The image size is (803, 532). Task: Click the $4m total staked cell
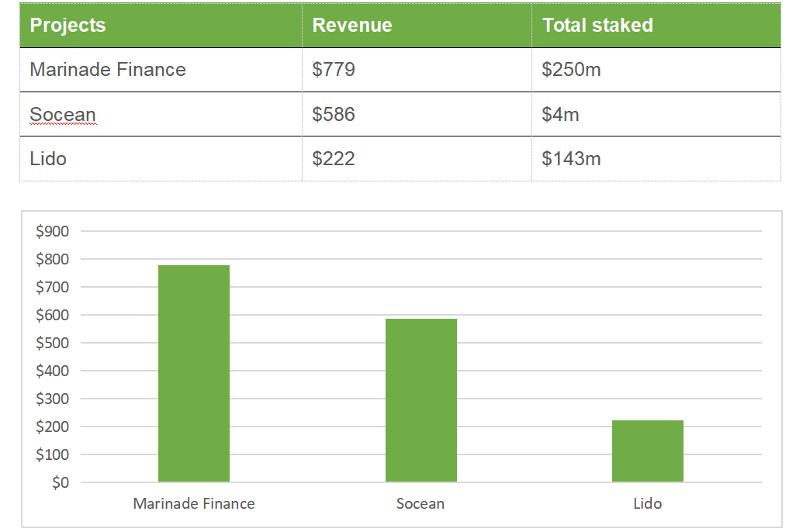656,115
